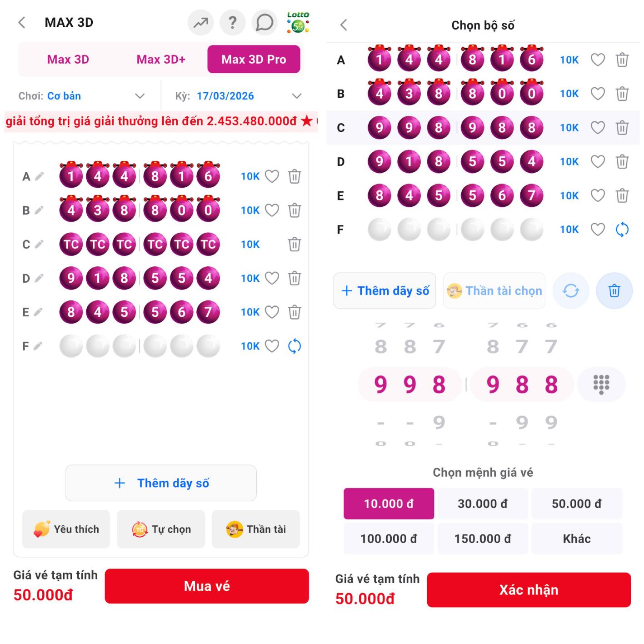Select the 30.000 đ ticket price
Image resolution: width=644 pixels, height=644 pixels.
(x=483, y=504)
